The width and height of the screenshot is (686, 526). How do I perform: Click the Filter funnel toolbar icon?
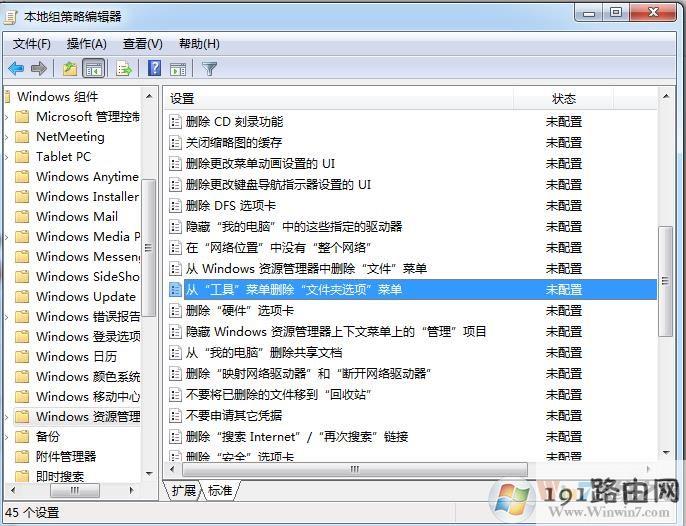tap(209, 69)
